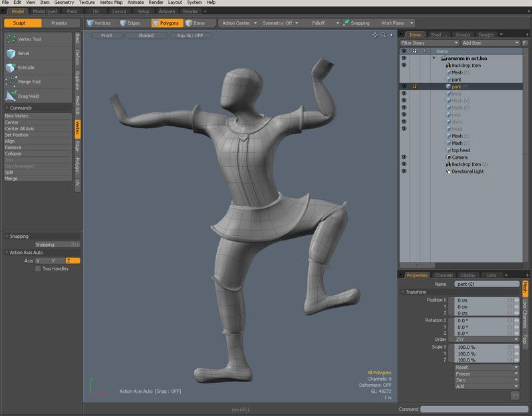Click the Mesh (3) cube icon
This screenshot has height=416, width=532.
click(x=448, y=72)
